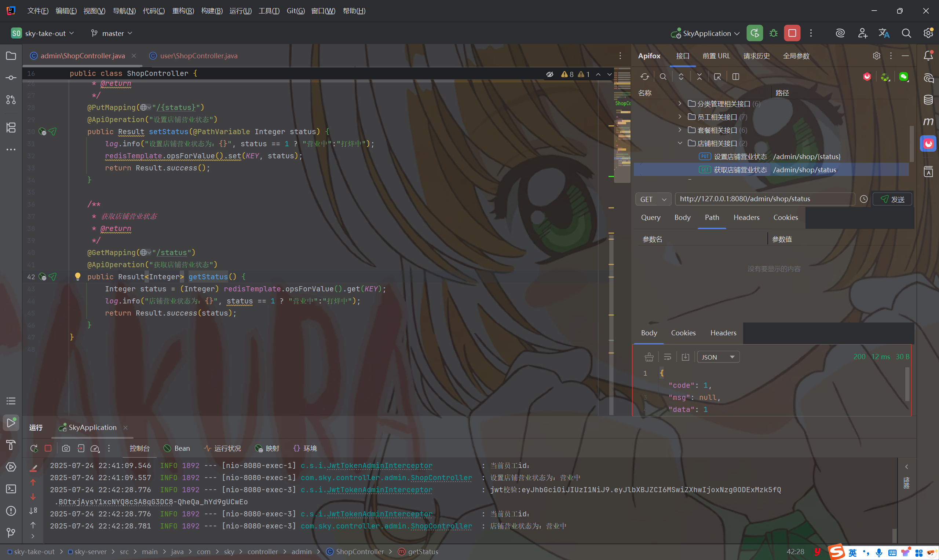Expand the 员工相关接口 folder
This screenshot has height=560, width=939.
[680, 117]
